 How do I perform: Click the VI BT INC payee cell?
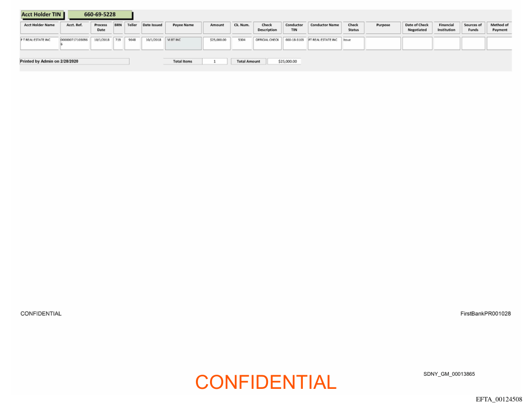coord(183,43)
